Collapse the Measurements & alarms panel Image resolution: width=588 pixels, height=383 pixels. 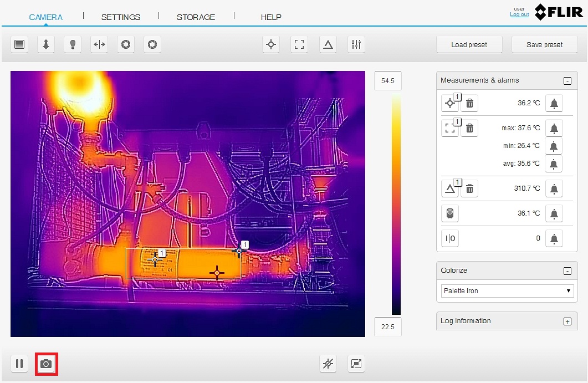(567, 81)
